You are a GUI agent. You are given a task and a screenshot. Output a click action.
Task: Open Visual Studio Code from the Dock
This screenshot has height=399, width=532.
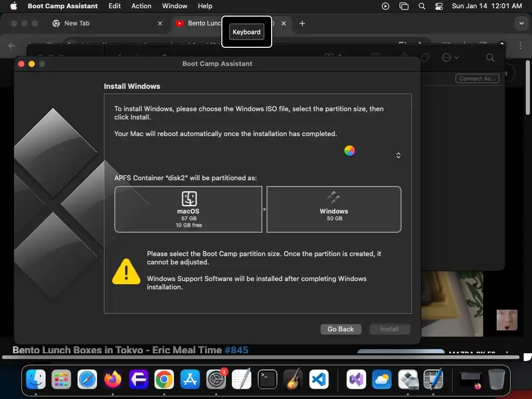coord(319,379)
